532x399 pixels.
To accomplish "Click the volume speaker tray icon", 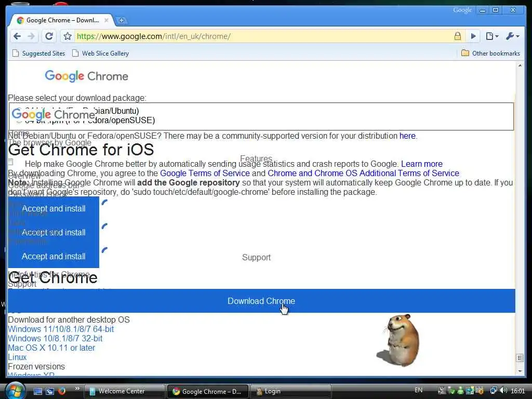I will (x=503, y=391).
